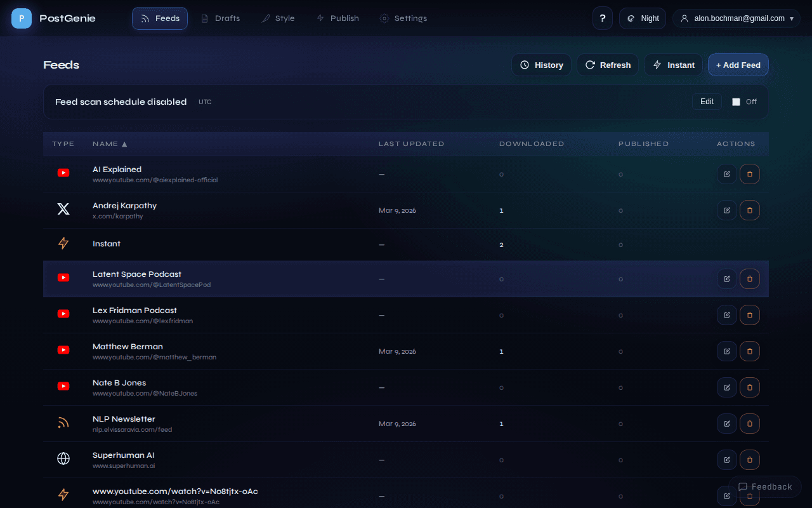
Task: Click the PostGenie logo icon
Action: [21, 18]
